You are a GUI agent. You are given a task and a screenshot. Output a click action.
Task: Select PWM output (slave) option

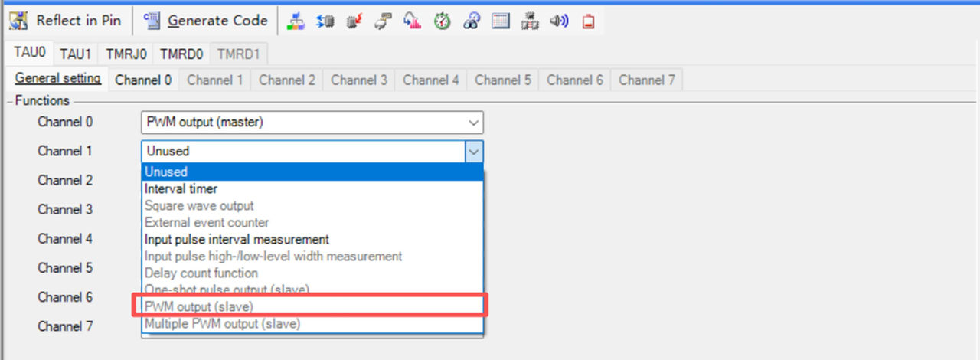199,306
